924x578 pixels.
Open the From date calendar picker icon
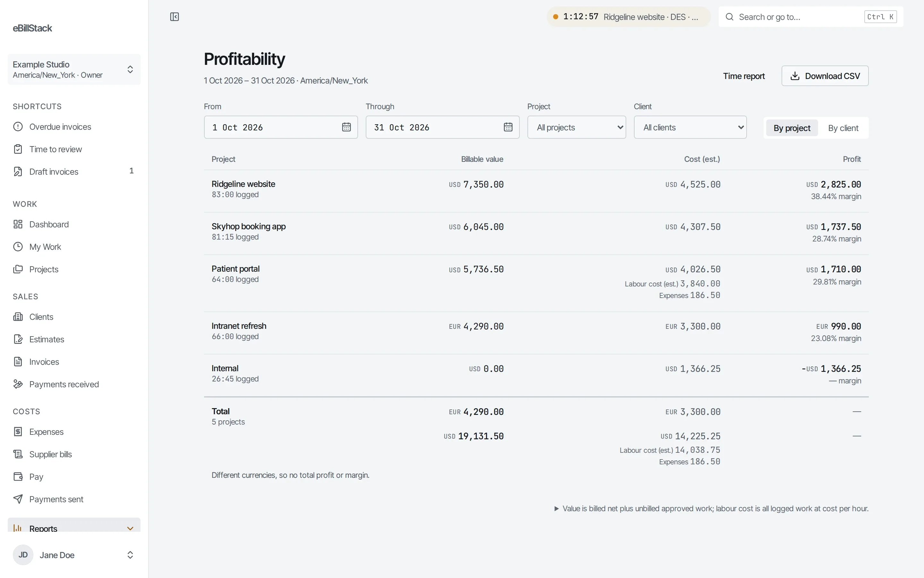pos(346,127)
